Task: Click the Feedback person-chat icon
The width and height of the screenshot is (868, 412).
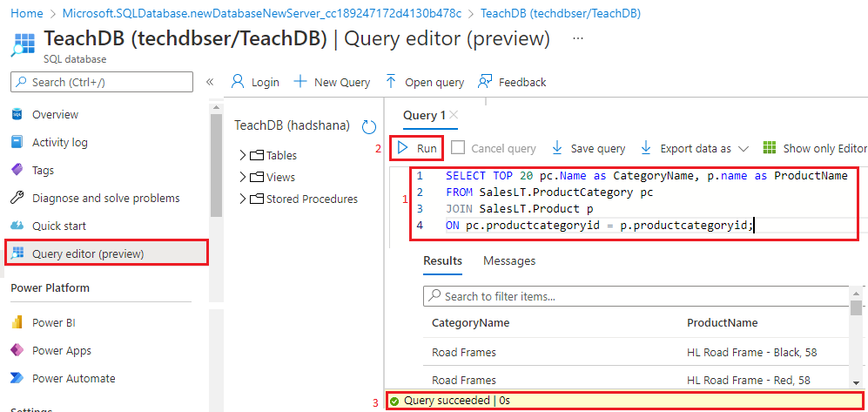Action: (485, 82)
